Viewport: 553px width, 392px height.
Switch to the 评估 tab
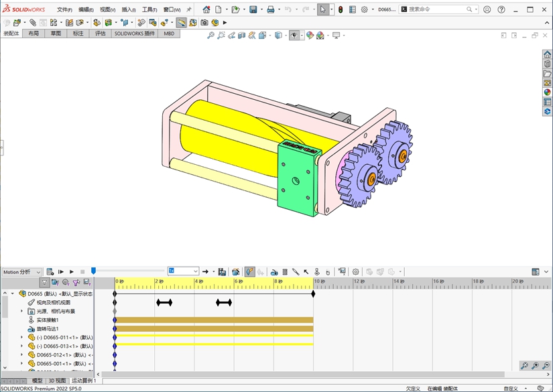coord(101,34)
